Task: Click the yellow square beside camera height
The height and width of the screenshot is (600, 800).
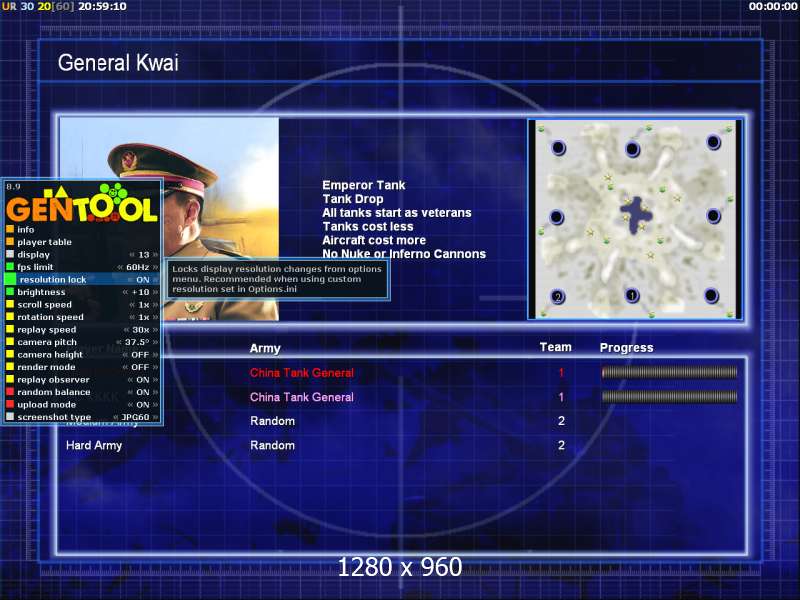Action: tap(10, 354)
